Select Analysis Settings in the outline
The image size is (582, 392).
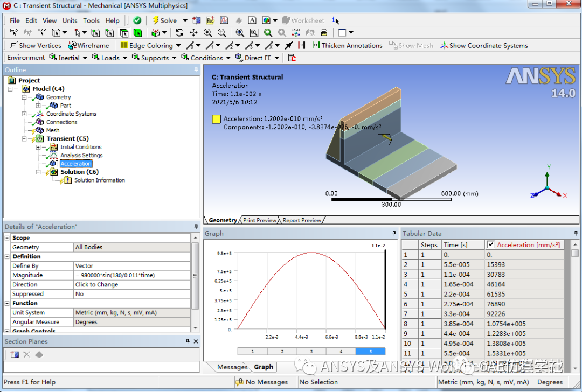81,156
